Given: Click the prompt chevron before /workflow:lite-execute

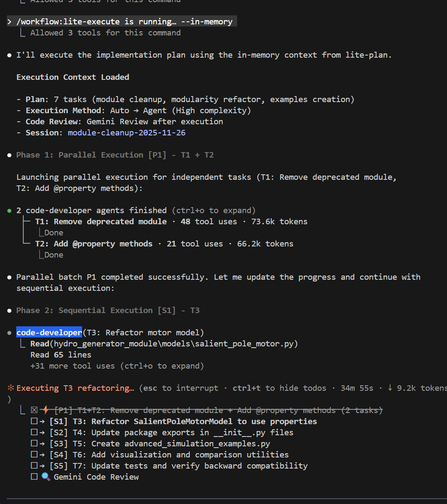Looking at the screenshot, I should click(9, 21).
